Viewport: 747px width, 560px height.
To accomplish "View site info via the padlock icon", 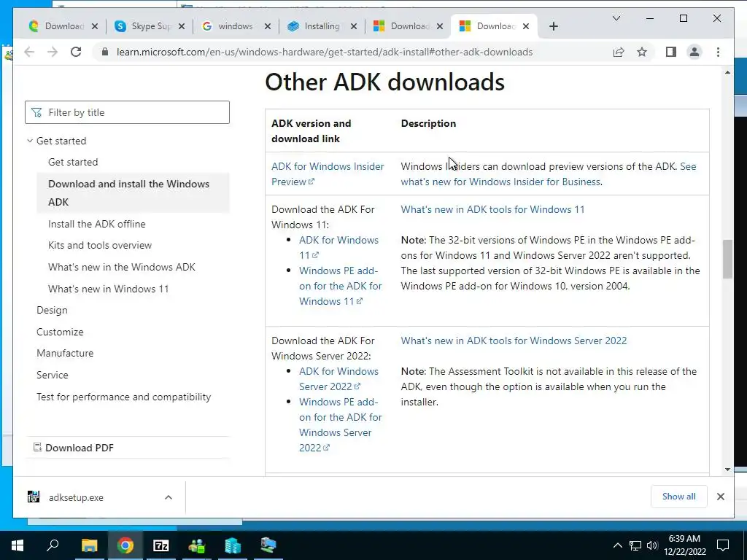I will tap(105, 52).
